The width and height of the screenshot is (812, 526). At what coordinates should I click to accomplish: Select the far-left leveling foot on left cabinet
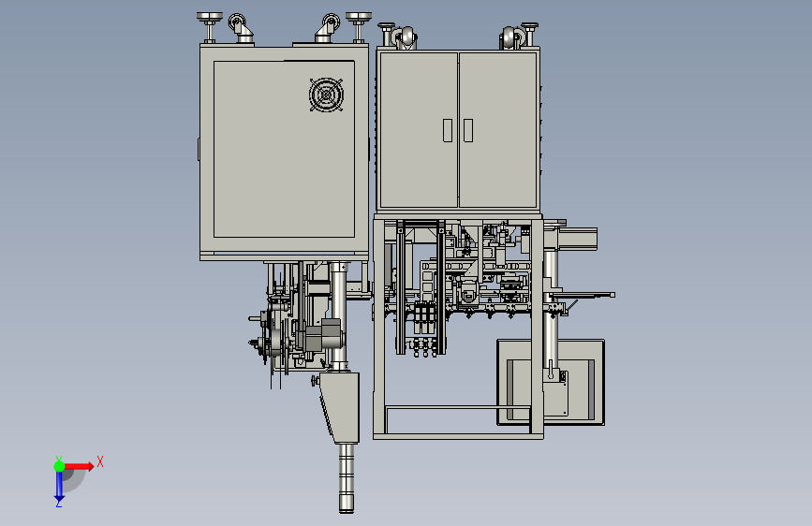pyautogui.click(x=210, y=27)
